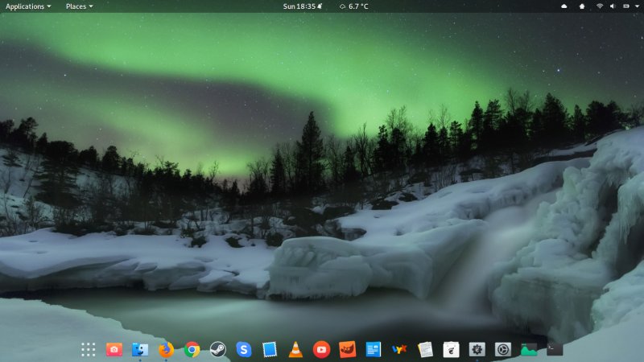Expand the Applications menu
644x362 pixels.
tap(28, 6)
